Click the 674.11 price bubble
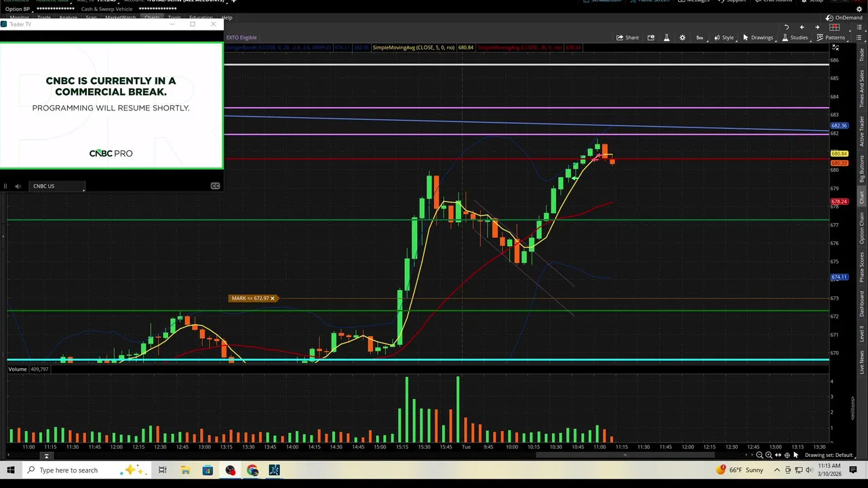868x488 pixels. coord(839,277)
